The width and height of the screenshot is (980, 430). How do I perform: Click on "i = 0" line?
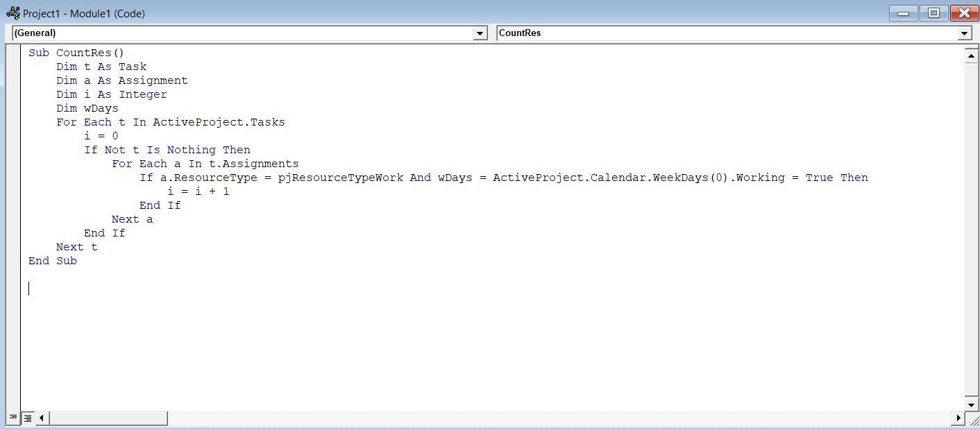click(101, 136)
